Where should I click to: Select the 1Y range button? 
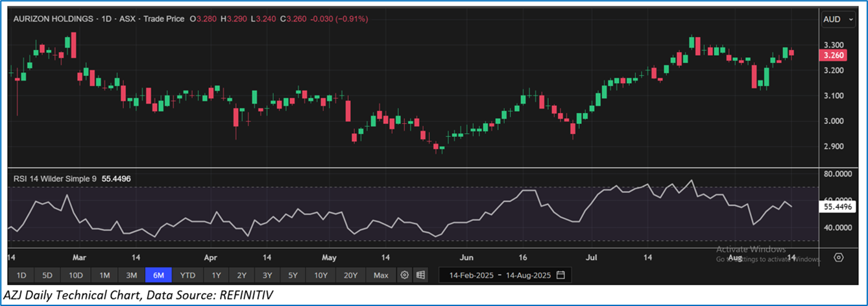click(216, 275)
